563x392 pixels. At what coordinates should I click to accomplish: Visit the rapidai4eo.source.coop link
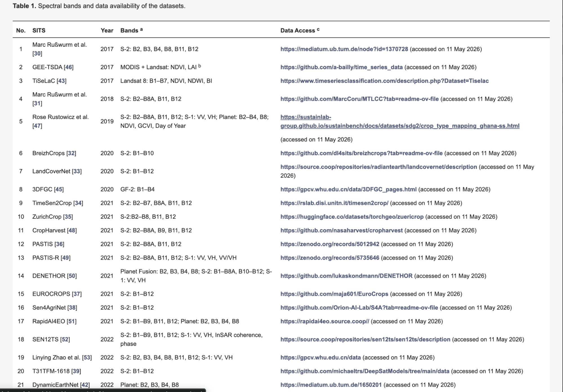(x=324, y=321)
